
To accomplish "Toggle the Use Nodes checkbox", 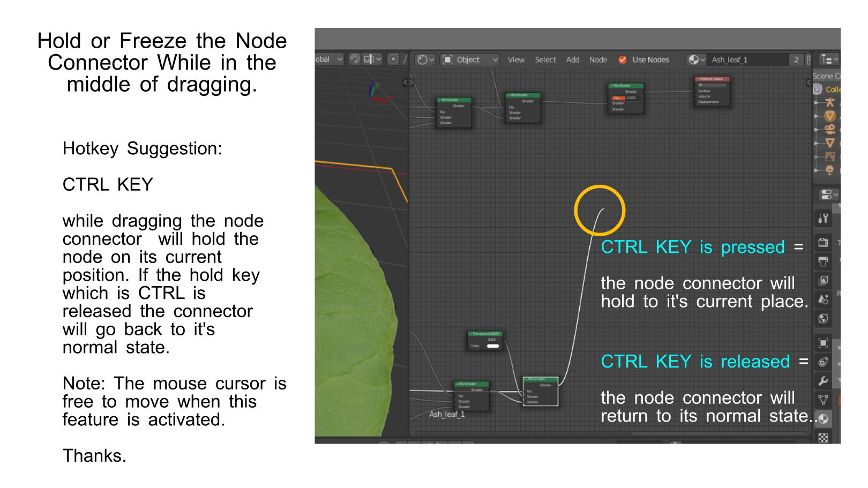I will [623, 59].
